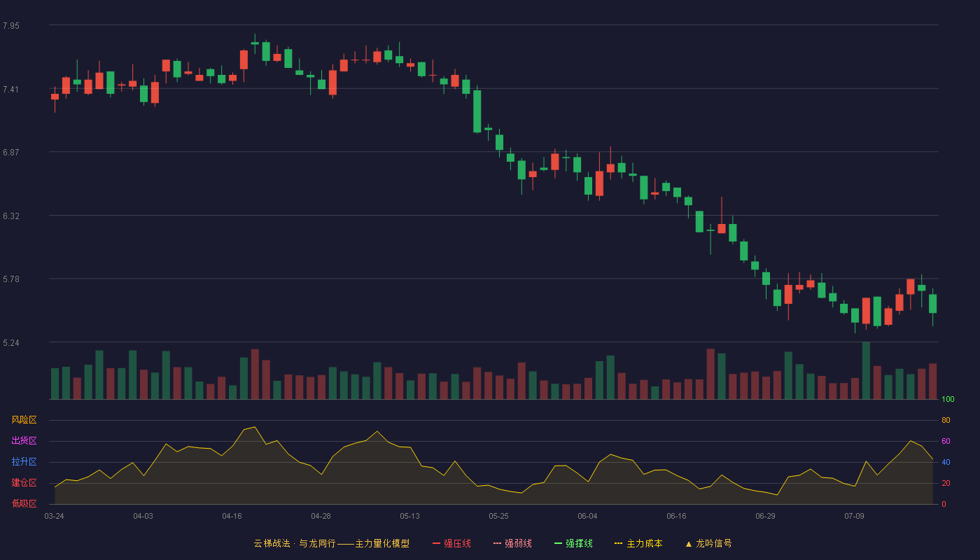The image size is (980, 560).
Task: Click the orange 80 indicator axis value
Action: click(x=946, y=420)
